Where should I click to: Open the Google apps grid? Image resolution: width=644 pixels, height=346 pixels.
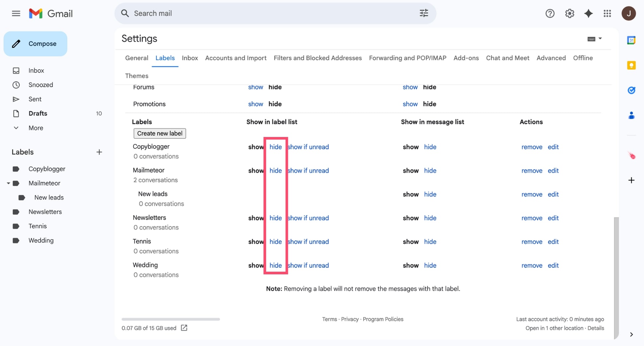point(607,13)
